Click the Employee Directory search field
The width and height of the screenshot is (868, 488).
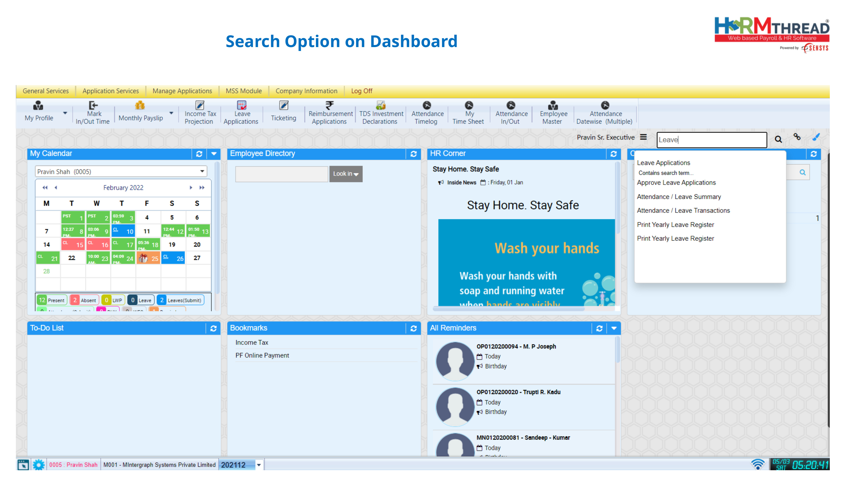(281, 174)
